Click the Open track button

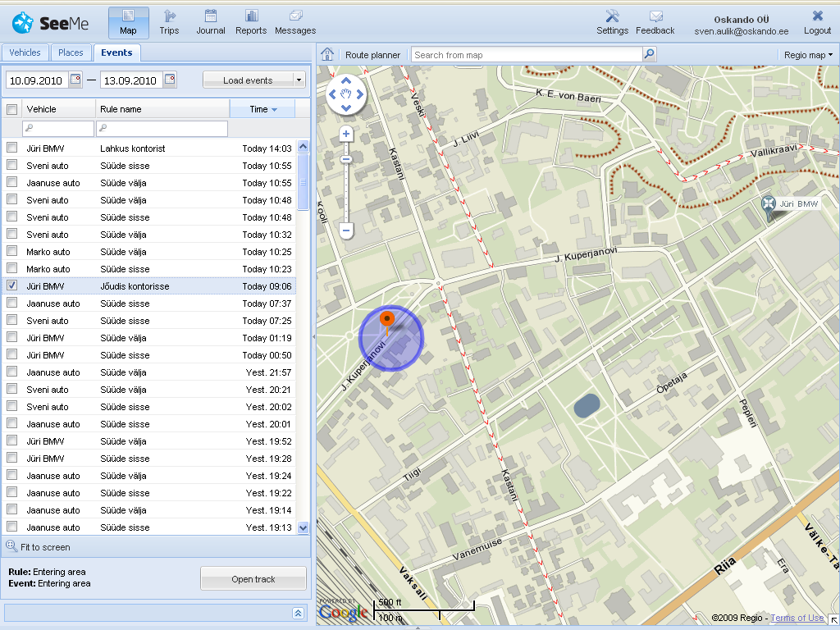253,578
